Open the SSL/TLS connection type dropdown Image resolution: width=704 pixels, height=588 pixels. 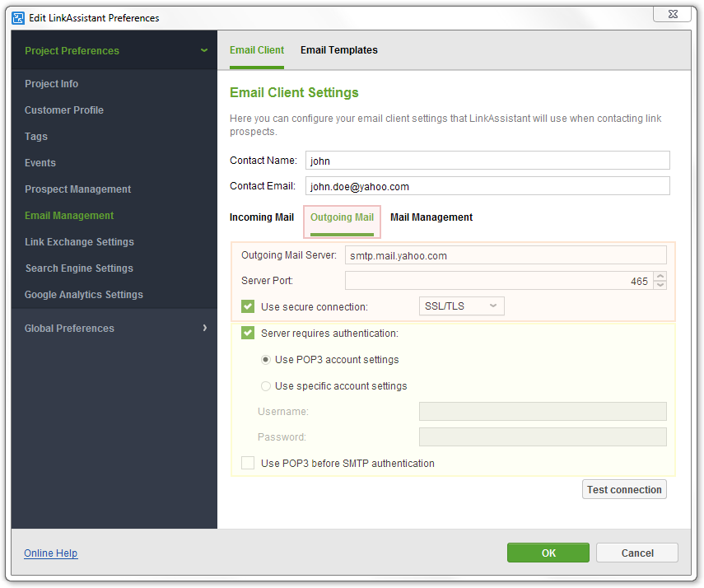(x=462, y=306)
